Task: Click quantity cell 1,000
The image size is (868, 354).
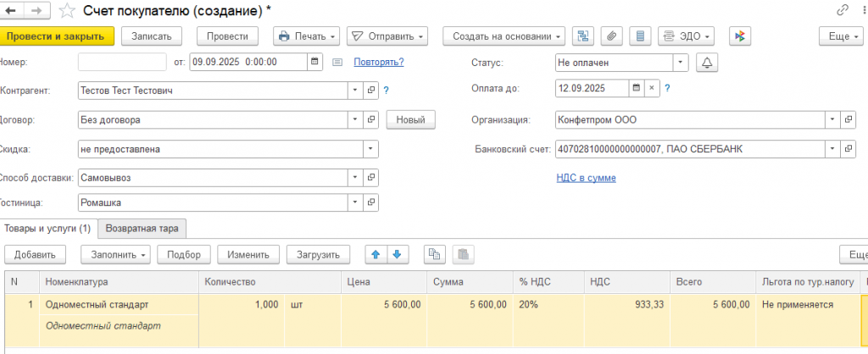Action: 241,305
